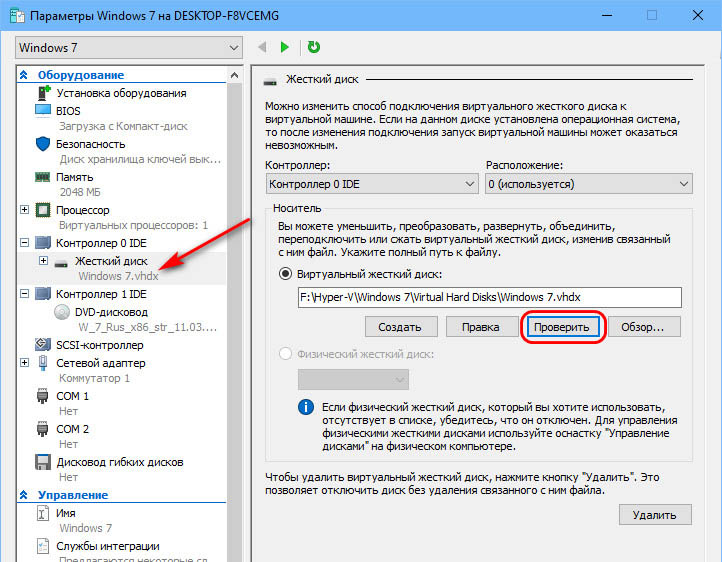Open the disabled physical disk dropdown
This screenshot has width=722, height=562.
pos(353,380)
